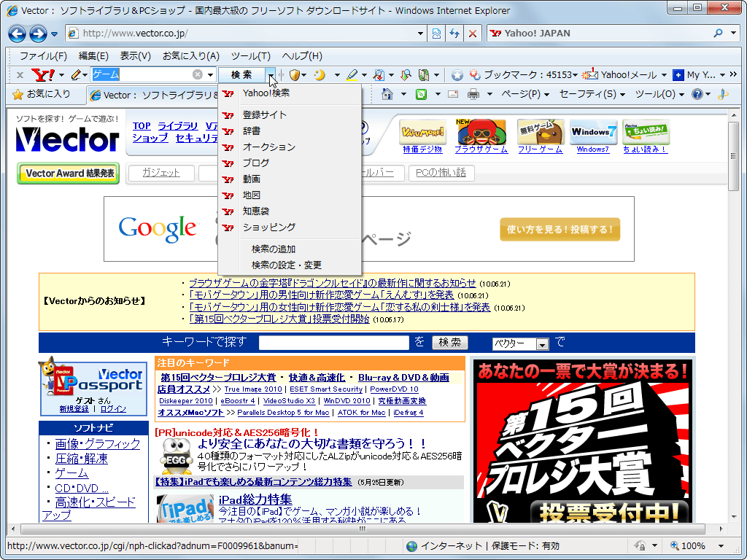Click the Stop loading red X icon
Viewport: 747px width, 560px height.
pyautogui.click(x=473, y=34)
